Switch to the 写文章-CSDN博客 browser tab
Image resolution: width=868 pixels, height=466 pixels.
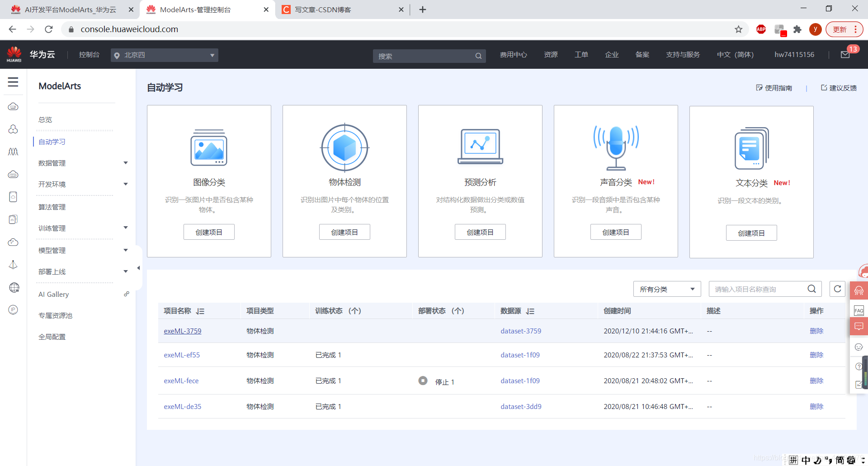pyautogui.click(x=342, y=10)
